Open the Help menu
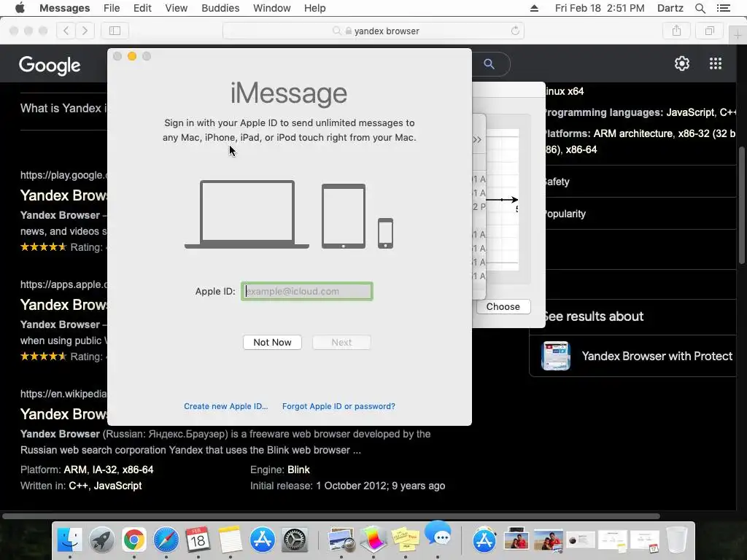The image size is (747, 560). pos(314,8)
